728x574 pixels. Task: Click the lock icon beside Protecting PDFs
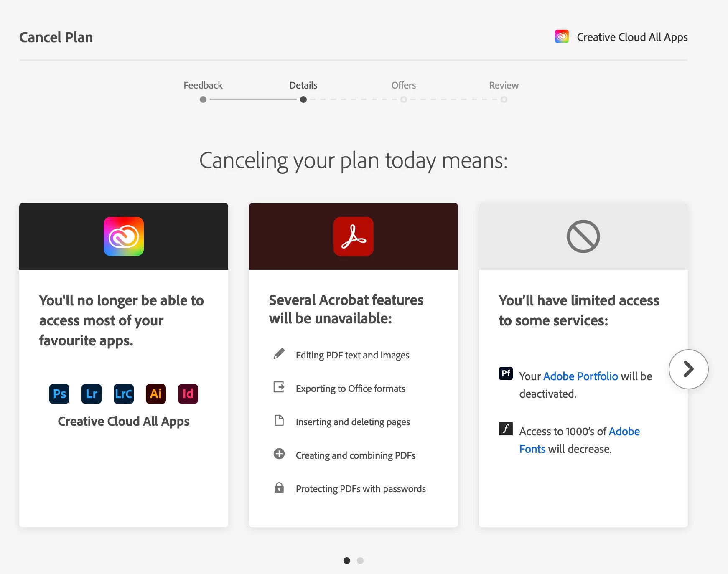279,488
